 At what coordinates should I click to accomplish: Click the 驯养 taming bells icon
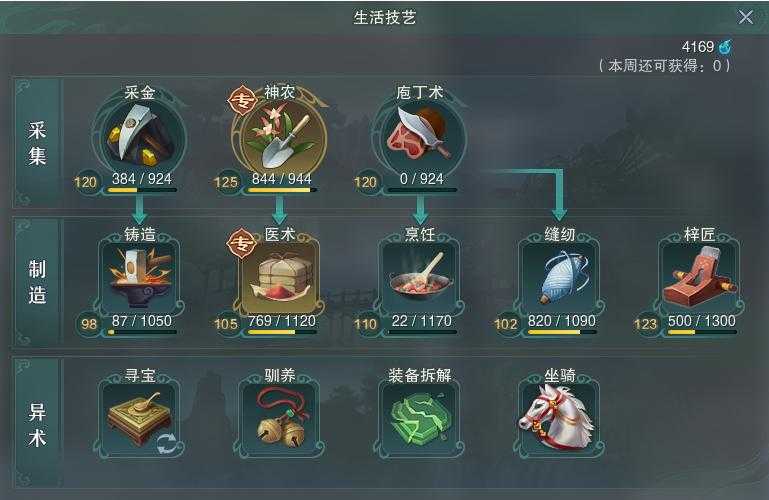click(280, 418)
